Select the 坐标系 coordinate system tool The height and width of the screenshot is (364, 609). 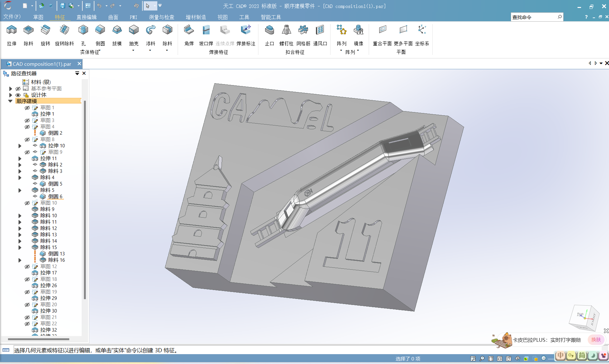422,35
